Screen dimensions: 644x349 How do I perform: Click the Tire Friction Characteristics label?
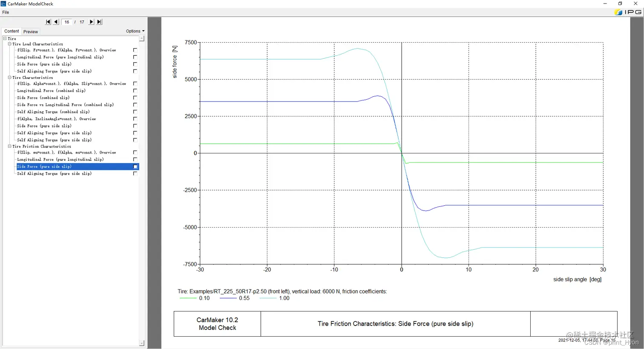click(42, 146)
